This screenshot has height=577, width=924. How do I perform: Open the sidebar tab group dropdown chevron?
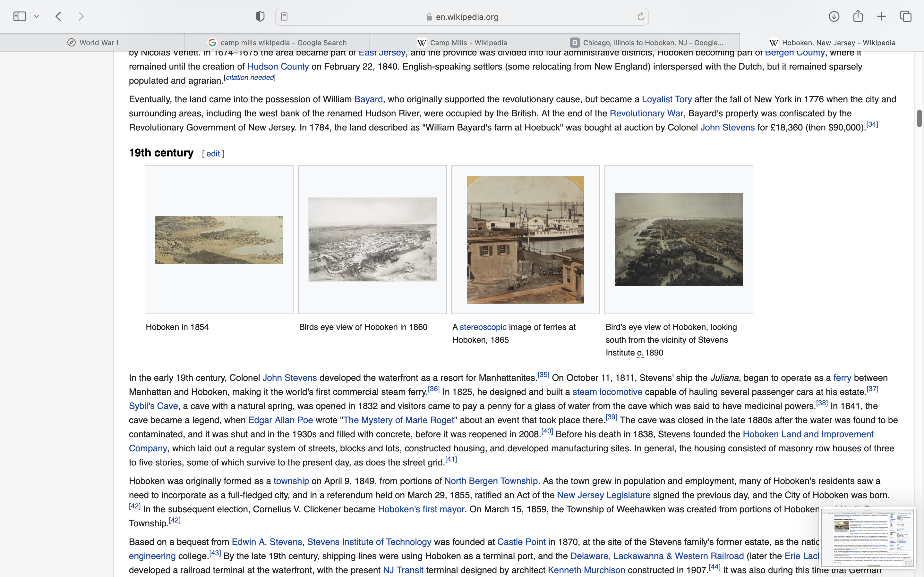(x=37, y=17)
